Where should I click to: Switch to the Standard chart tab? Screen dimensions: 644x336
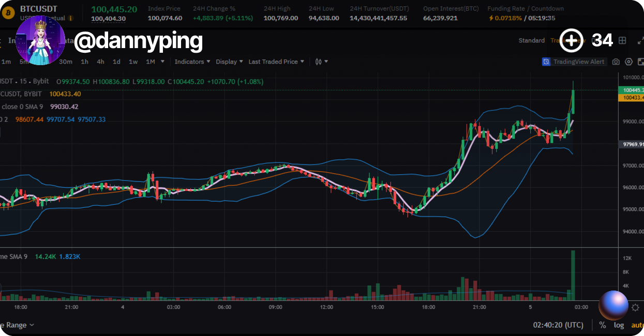click(x=531, y=40)
